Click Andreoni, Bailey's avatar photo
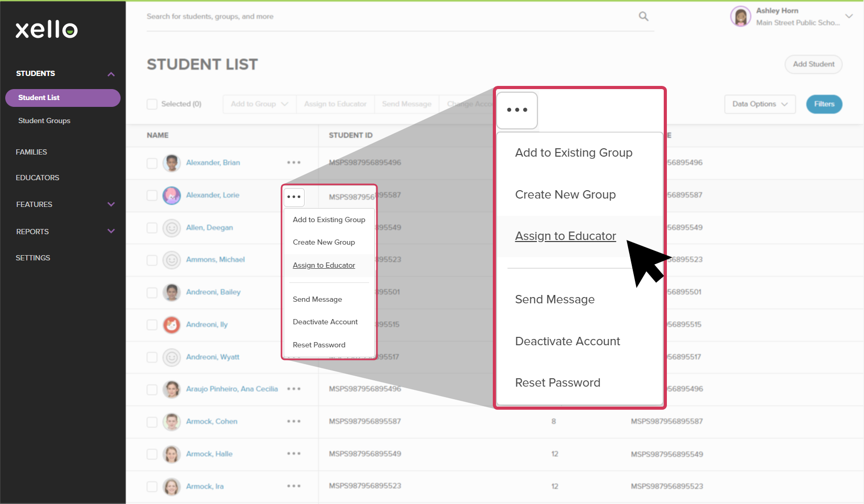 coord(171,292)
